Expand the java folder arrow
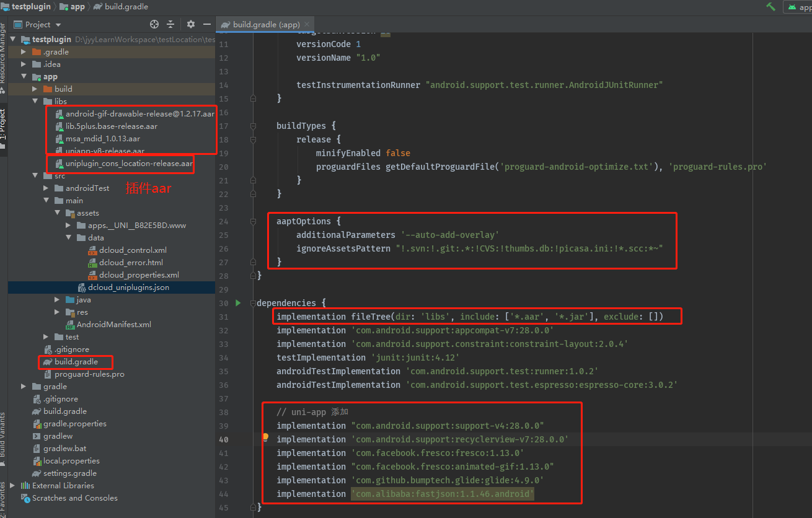This screenshot has height=518, width=812. click(x=58, y=300)
